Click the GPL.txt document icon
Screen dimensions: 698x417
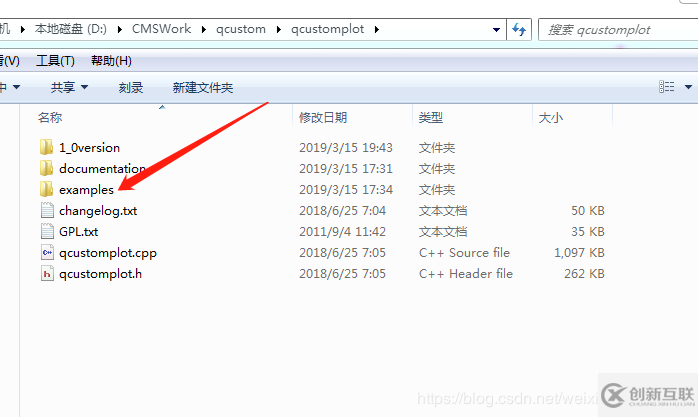click(47, 231)
